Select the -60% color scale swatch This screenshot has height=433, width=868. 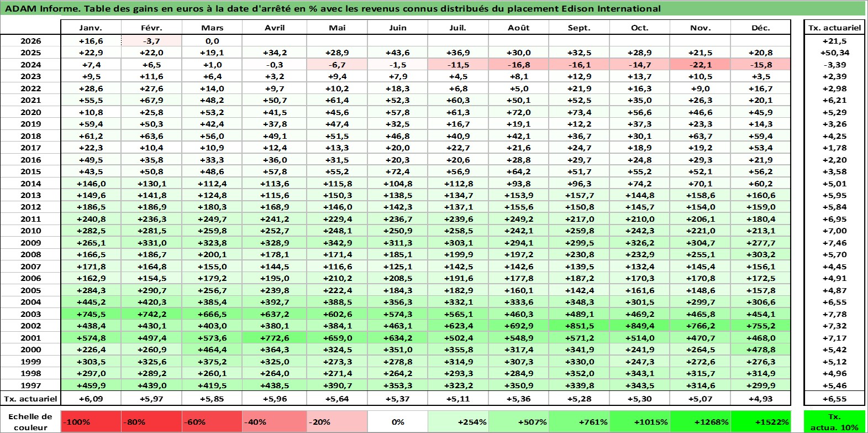213,422
